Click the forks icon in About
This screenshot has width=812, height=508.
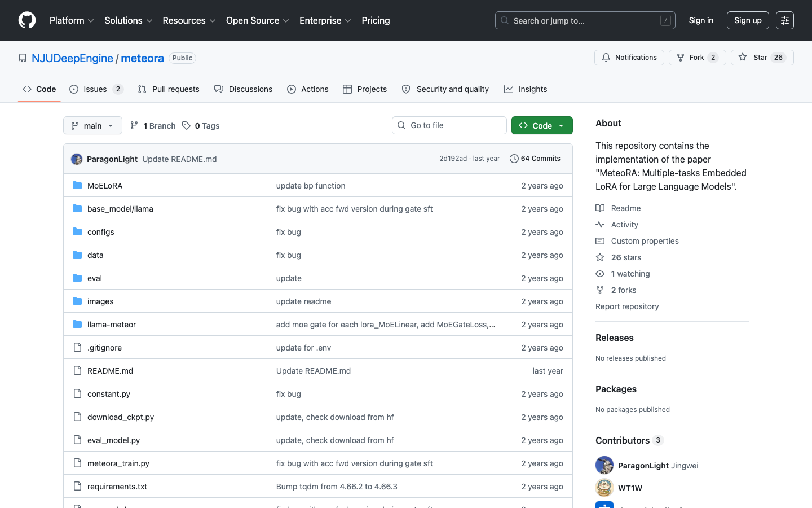pyautogui.click(x=600, y=290)
